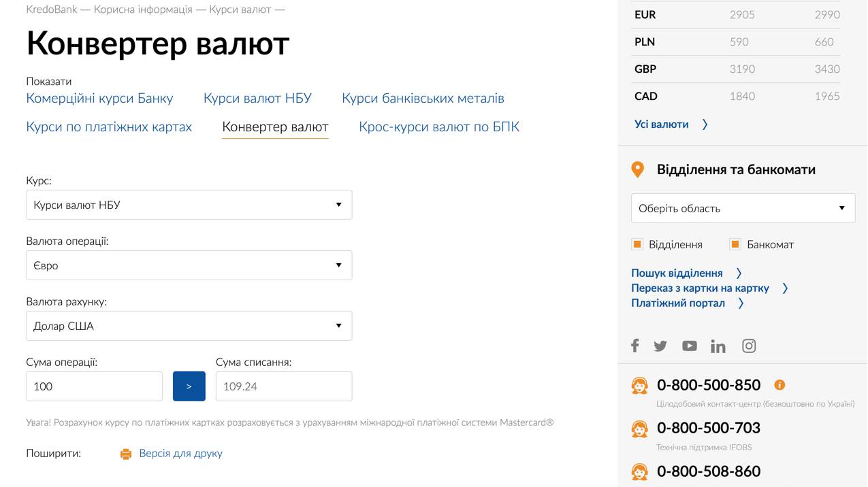Screen dimensions: 868x487
Task: Switch to Курси валют НБУ tab
Action: [x=257, y=98]
